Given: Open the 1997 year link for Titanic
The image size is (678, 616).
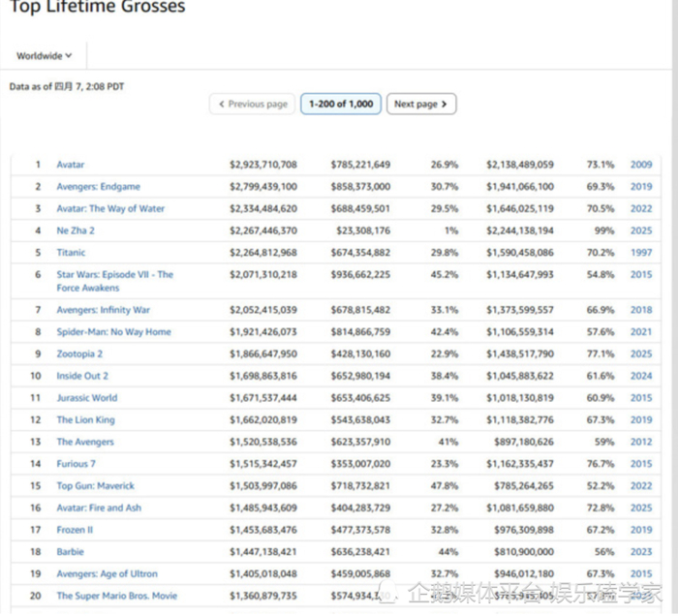Looking at the screenshot, I should 640,253.
